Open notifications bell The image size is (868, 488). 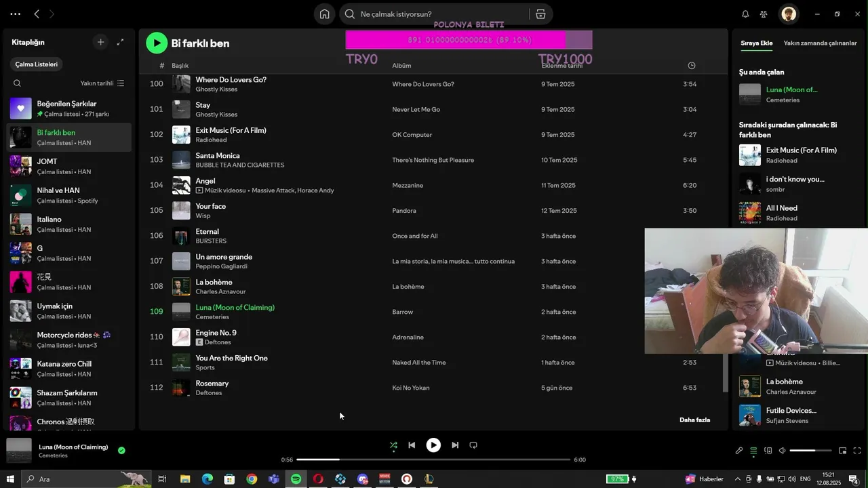click(745, 14)
